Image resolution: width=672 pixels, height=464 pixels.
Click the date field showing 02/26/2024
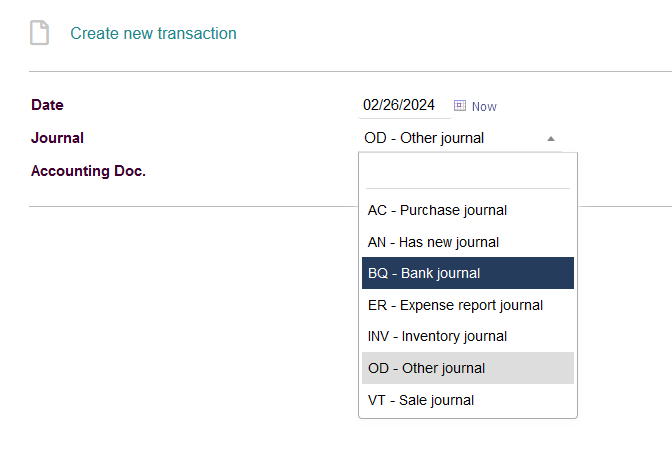(405, 105)
